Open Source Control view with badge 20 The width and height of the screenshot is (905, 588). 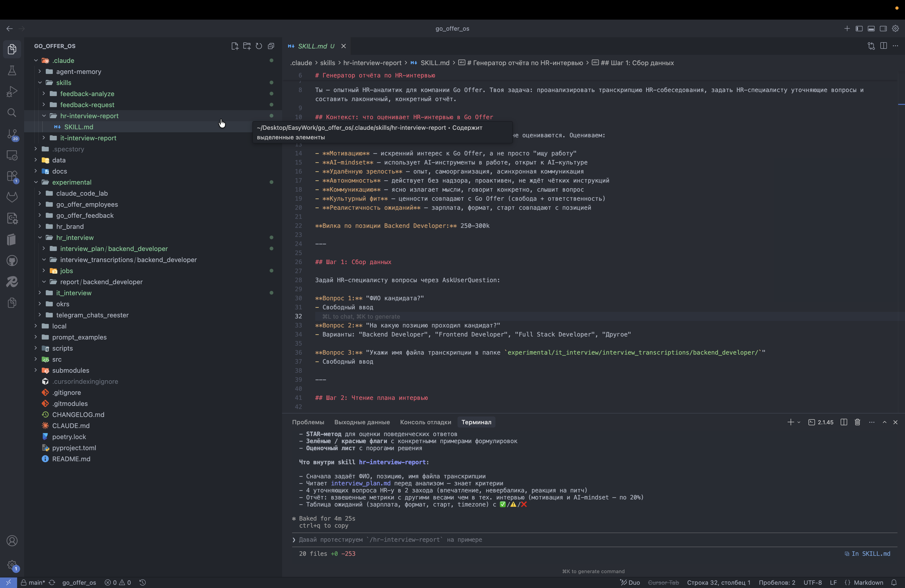pos(12,134)
